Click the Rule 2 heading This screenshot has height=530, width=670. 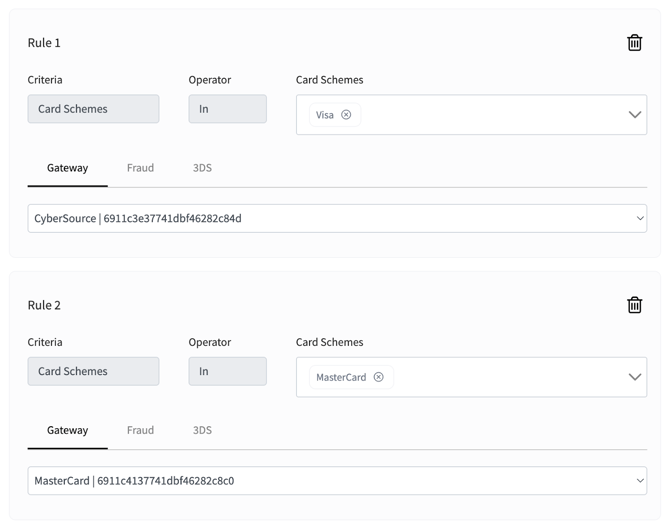[x=44, y=305]
